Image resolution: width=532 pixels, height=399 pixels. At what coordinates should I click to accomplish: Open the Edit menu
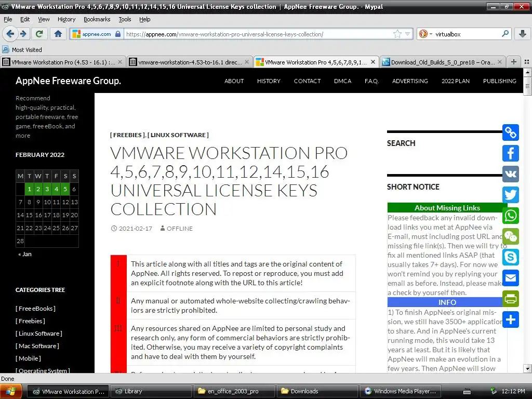pyautogui.click(x=25, y=19)
